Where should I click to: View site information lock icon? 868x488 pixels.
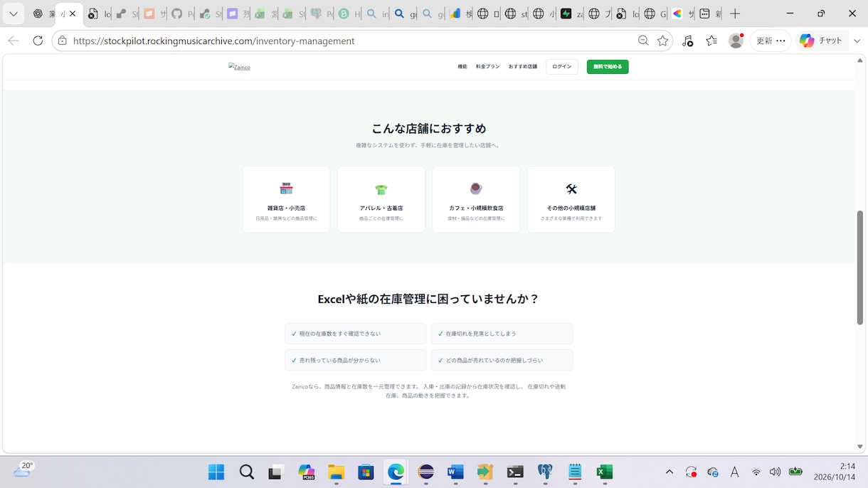click(x=62, y=41)
